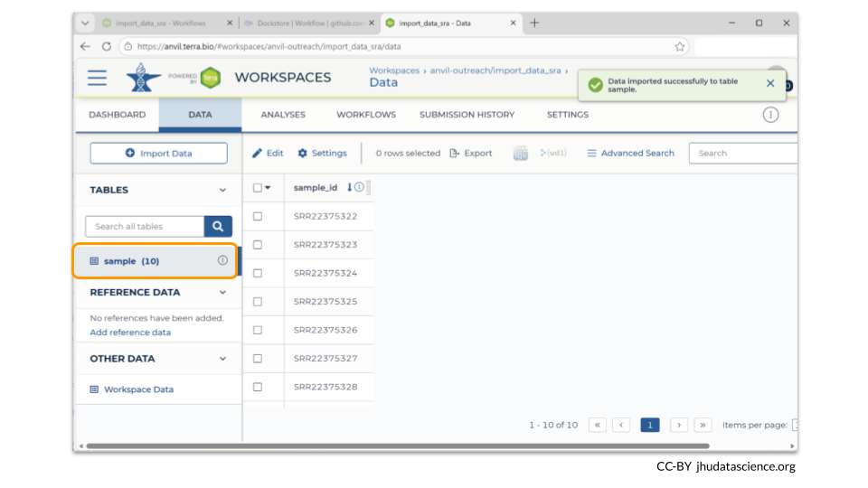The image size is (868, 488).
Task: Click the horizontal scrollbar at the bottom
Action: 398,446
